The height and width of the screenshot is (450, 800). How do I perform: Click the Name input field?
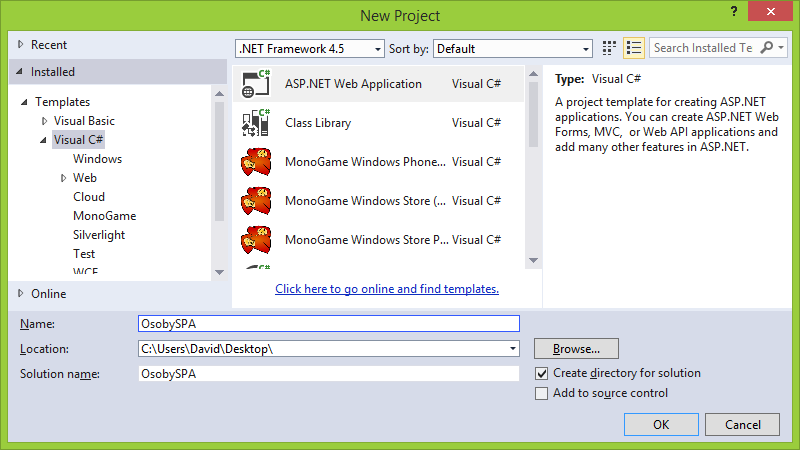[329, 324]
